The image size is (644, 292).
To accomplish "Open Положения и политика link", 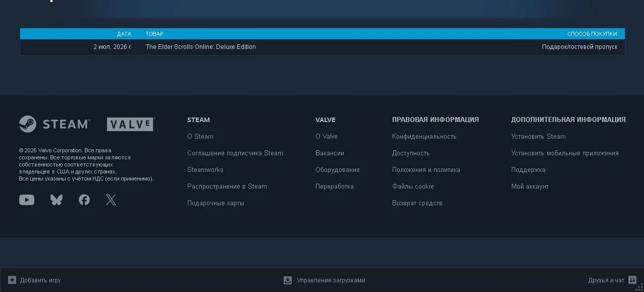I will 426,169.
